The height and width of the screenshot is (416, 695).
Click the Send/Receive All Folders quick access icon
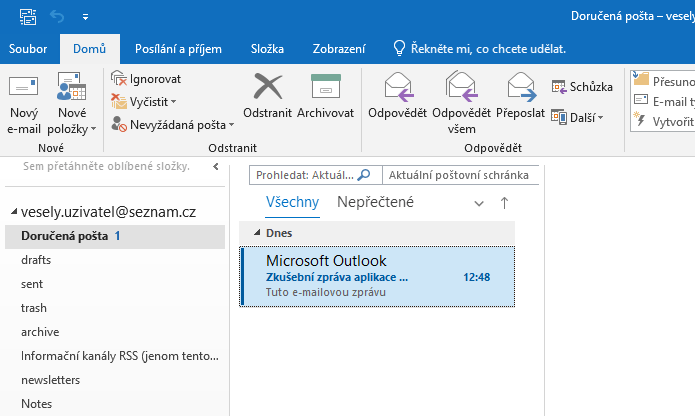coord(28,17)
